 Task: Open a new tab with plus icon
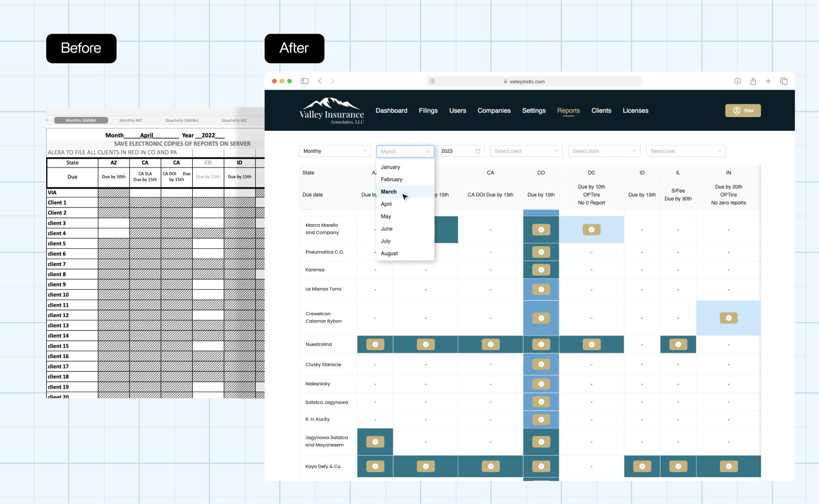tap(768, 81)
